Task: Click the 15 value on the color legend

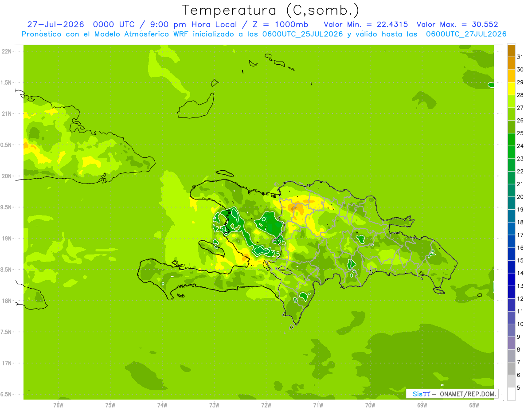Action: tap(520, 260)
